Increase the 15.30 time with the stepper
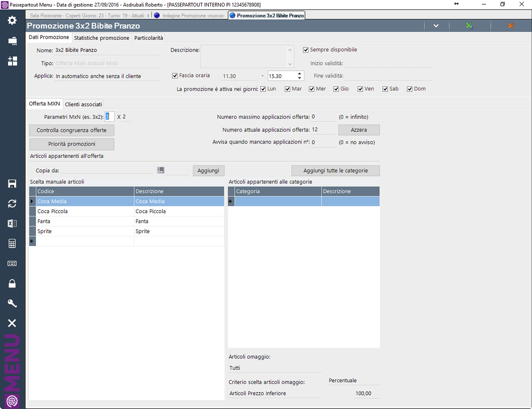Image resolution: width=532 pixels, height=409 pixels. coord(299,74)
